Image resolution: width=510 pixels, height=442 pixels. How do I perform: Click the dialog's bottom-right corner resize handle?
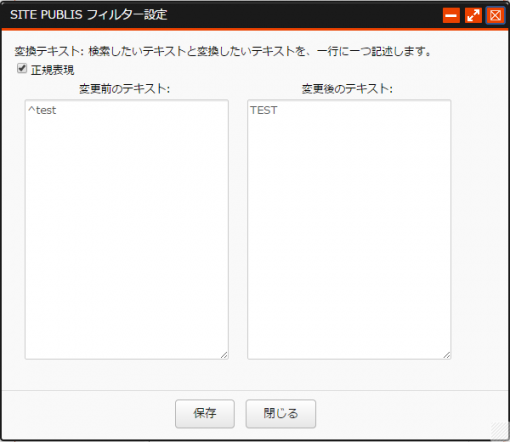point(500,431)
